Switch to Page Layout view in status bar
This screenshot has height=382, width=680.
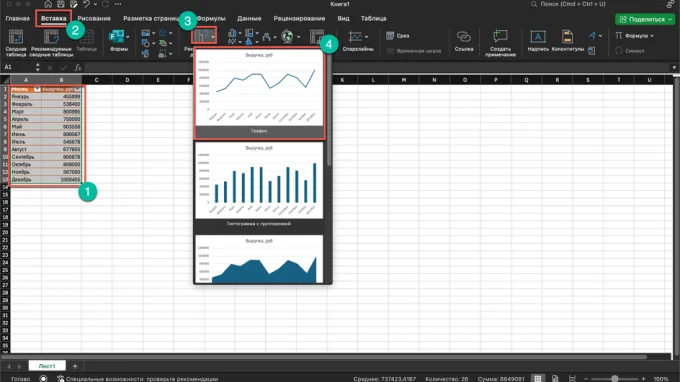(x=555, y=379)
